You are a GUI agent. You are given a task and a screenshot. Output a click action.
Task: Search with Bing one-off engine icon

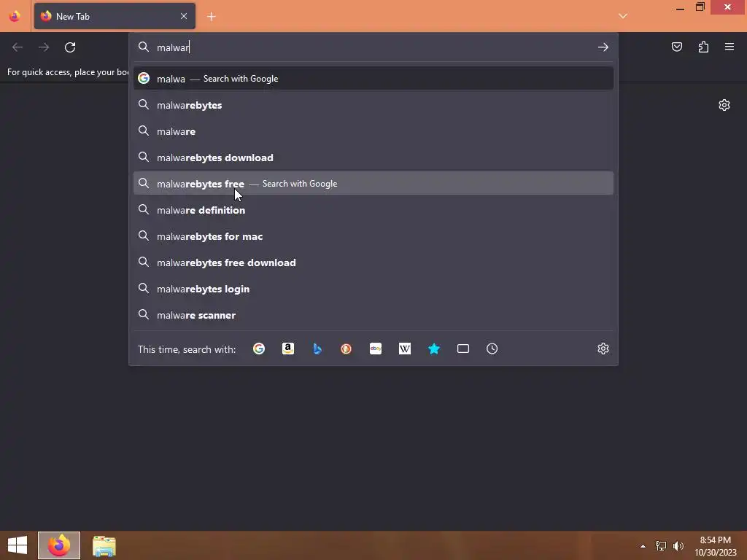click(x=317, y=349)
